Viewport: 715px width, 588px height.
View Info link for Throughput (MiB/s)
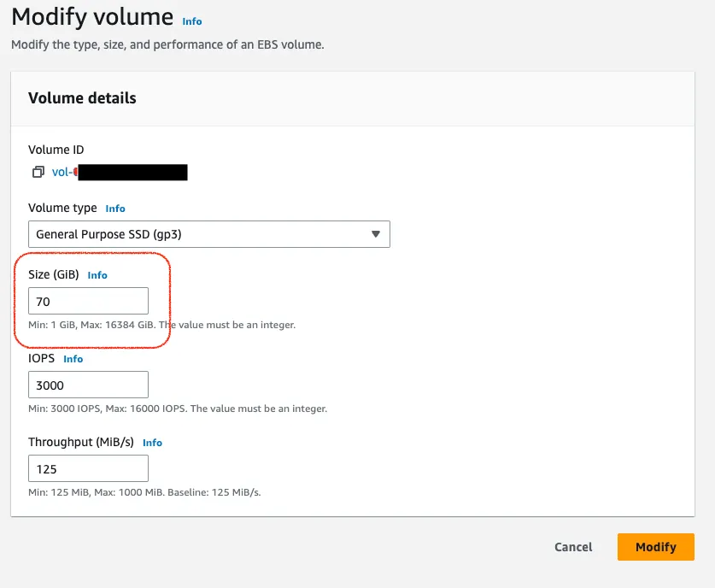click(152, 443)
